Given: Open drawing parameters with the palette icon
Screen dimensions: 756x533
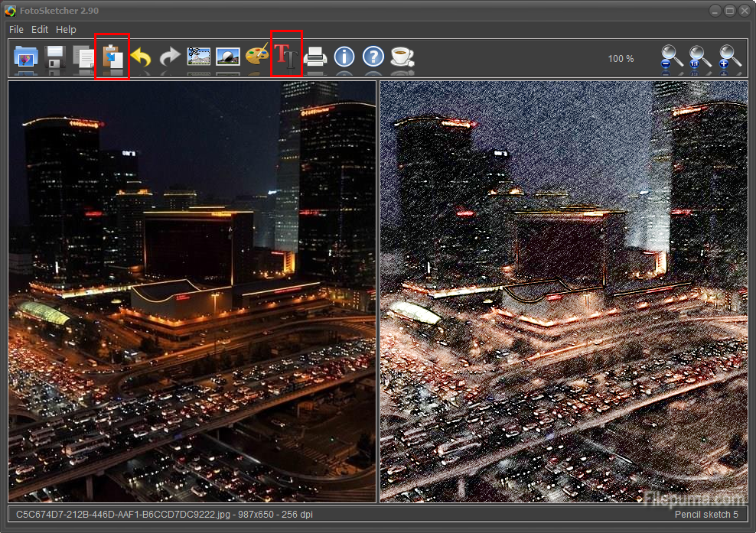Looking at the screenshot, I should tap(257, 57).
